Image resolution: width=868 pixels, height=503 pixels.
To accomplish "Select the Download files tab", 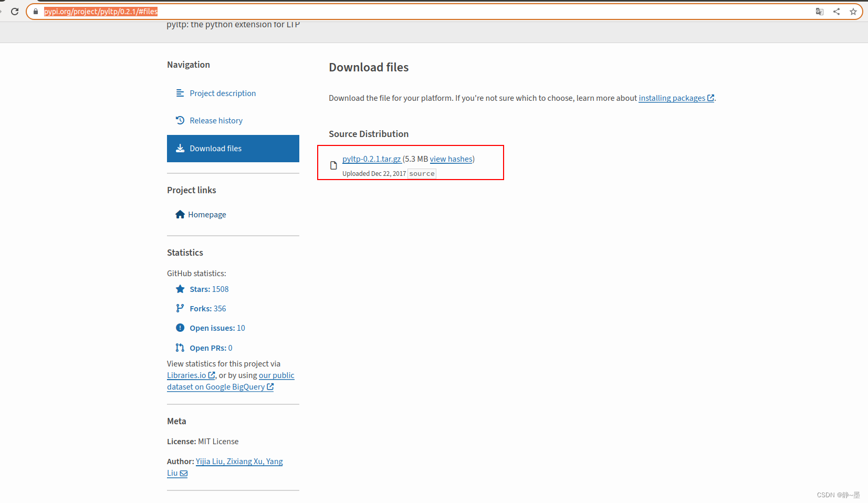I will (233, 149).
